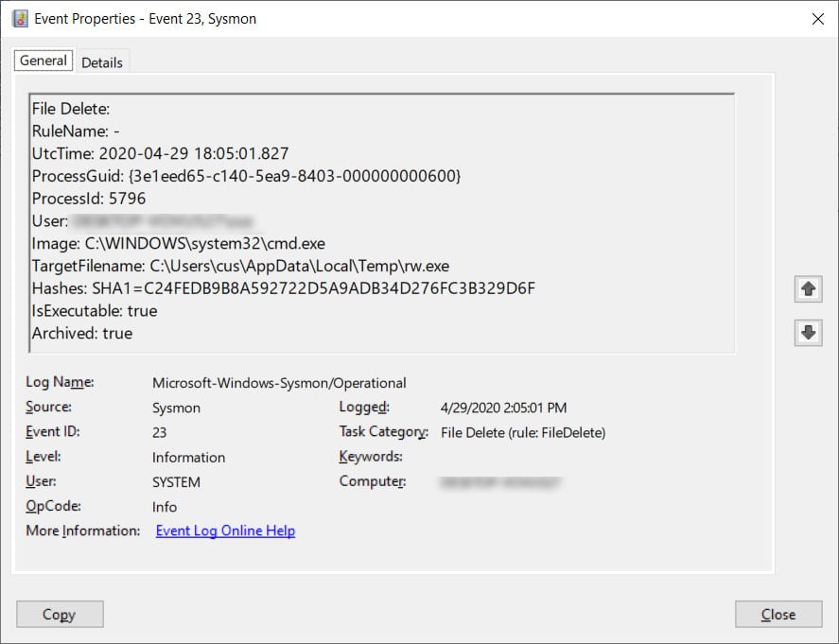This screenshot has height=644, width=839.
Task: Click the TargetFilename rw.exe path line
Action: click(240, 266)
